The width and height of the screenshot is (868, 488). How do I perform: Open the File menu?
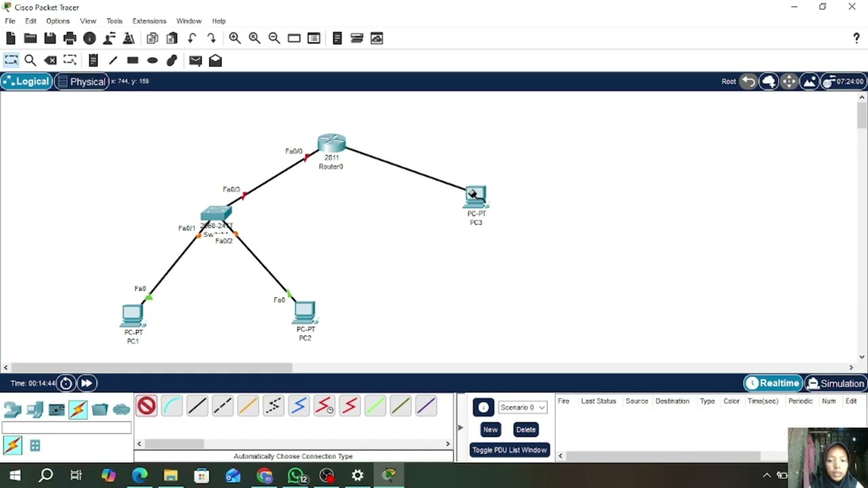[10, 21]
